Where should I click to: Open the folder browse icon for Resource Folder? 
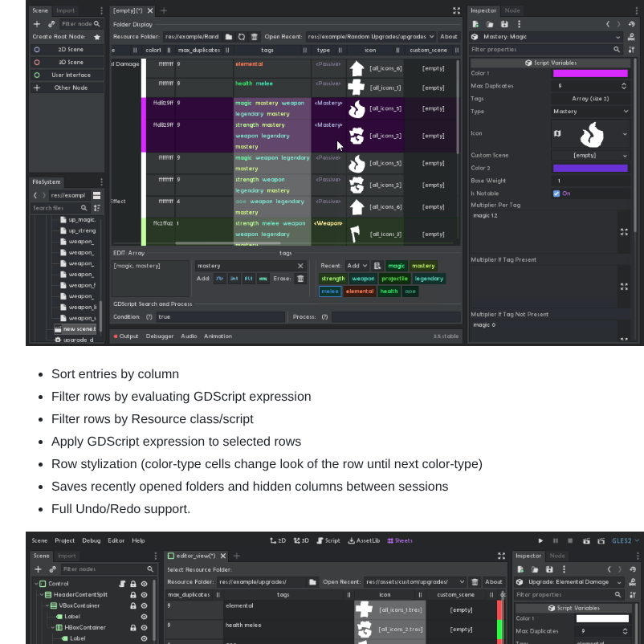point(227,36)
